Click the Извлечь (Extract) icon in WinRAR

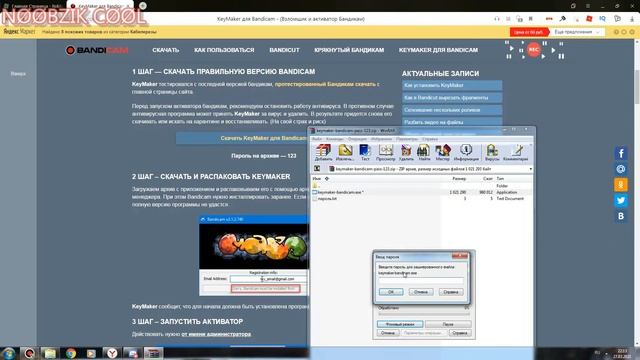[x=345, y=153]
